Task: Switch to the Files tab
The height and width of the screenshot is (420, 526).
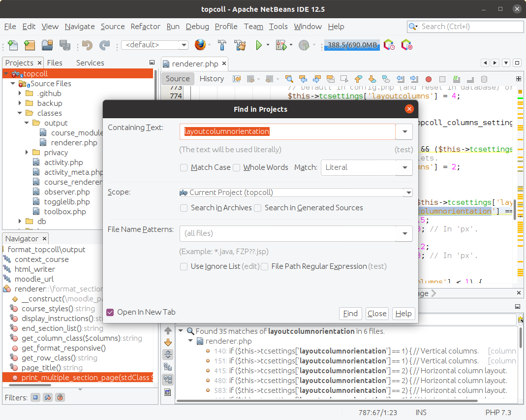Action: pos(55,63)
